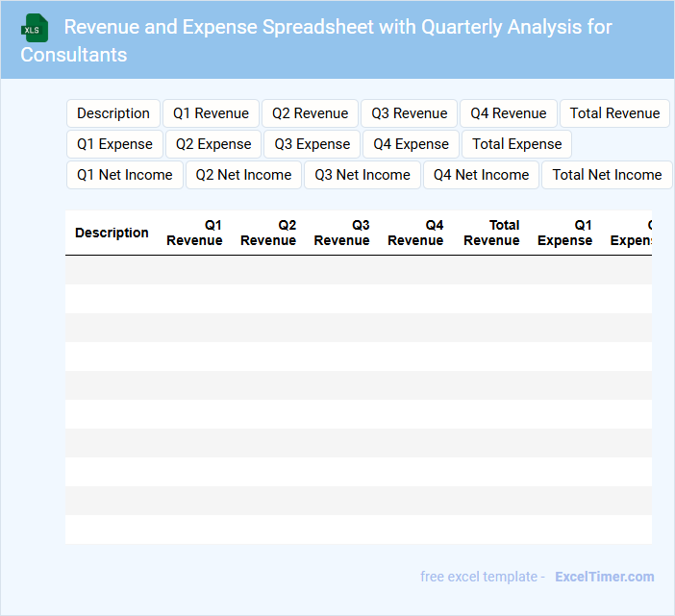This screenshot has width=675, height=616.
Task: Select the Description tag button
Action: tap(113, 113)
